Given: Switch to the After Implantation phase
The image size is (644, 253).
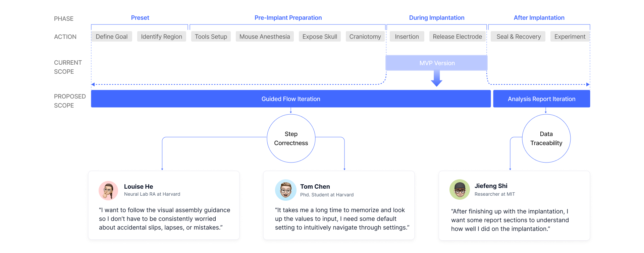Looking at the screenshot, I should point(539,18).
